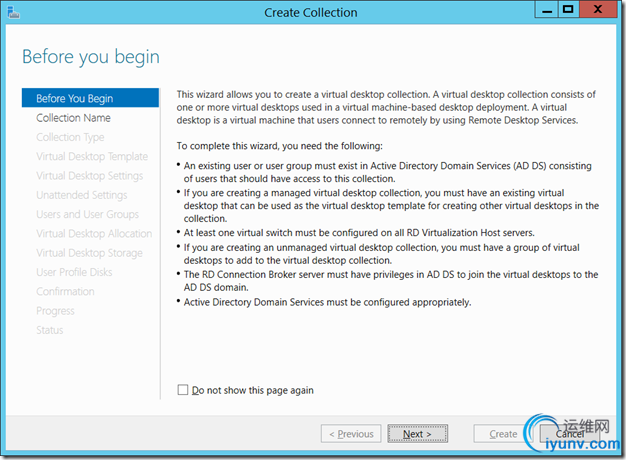Click bullet about virtual switch on RD Virtualization Host
This screenshot has height=460, width=626.
359,232
